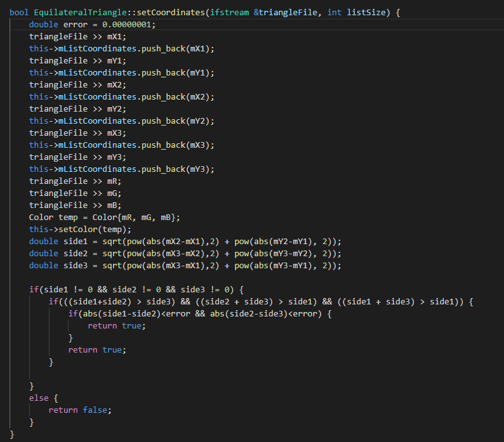Click push_back(mY2) call line
504x442 pixels.
(x=122, y=121)
